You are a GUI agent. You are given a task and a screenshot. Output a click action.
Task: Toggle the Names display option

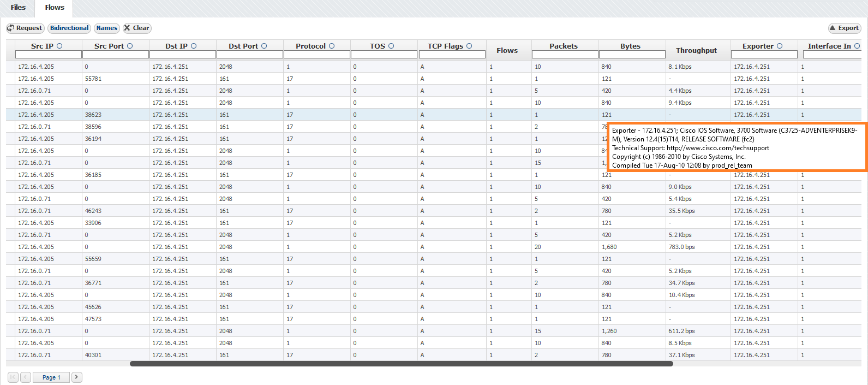pyautogui.click(x=106, y=28)
